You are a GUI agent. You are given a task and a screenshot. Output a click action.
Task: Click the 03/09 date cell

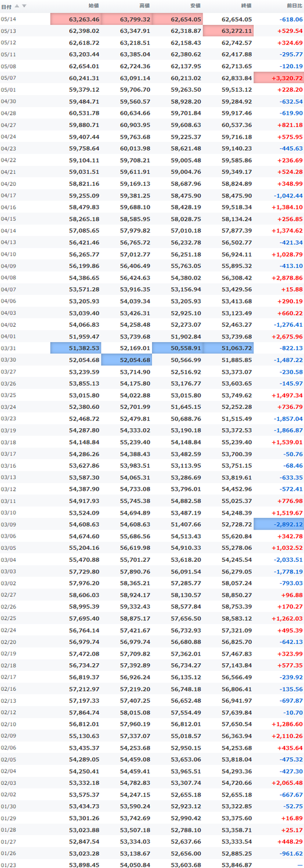(x=9, y=524)
